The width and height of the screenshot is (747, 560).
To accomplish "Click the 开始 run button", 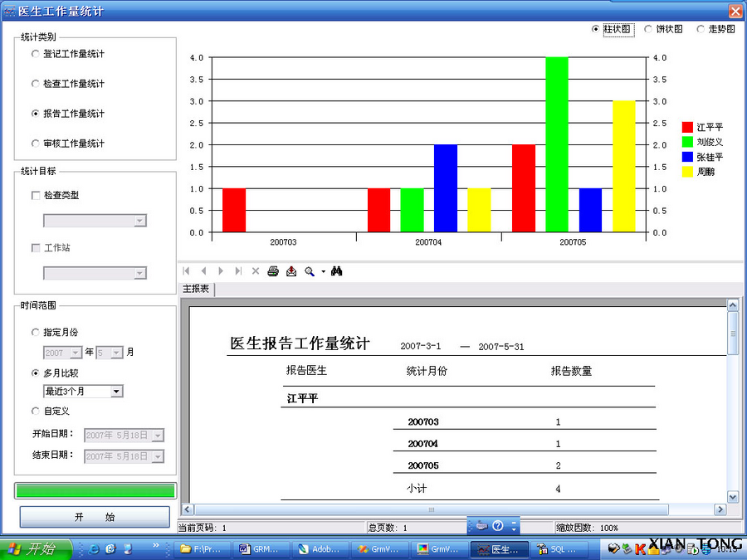I will (x=95, y=517).
